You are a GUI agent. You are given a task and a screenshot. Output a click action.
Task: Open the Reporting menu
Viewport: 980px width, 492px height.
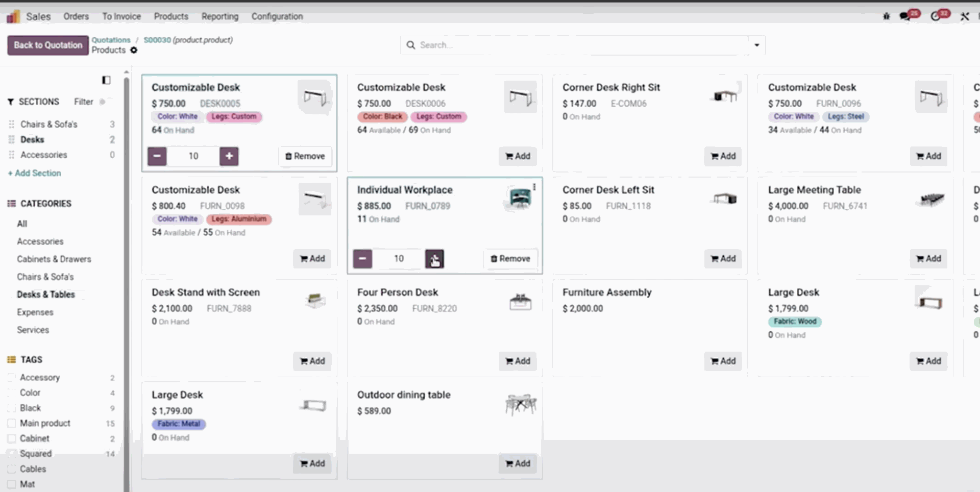click(x=220, y=16)
